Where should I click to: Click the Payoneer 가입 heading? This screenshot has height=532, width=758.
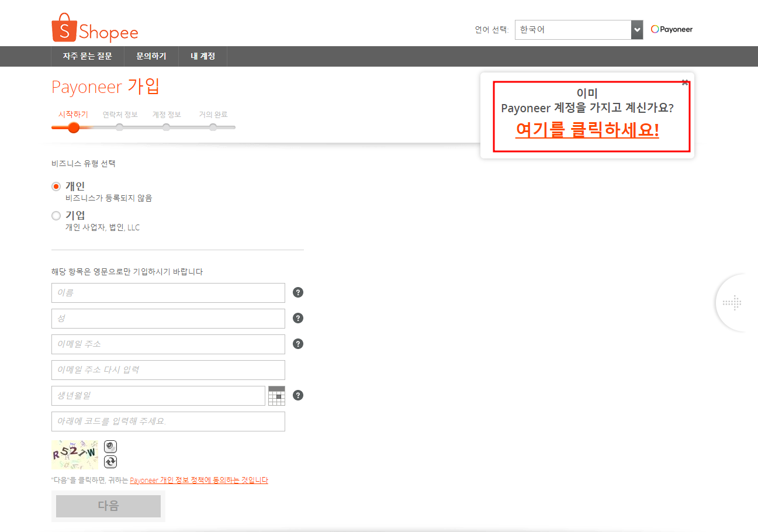[x=106, y=87]
